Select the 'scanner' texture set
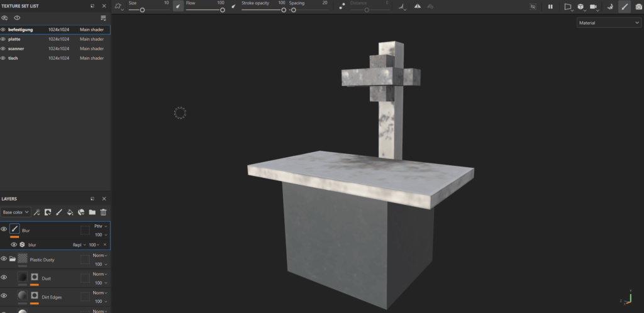 pyautogui.click(x=16, y=48)
